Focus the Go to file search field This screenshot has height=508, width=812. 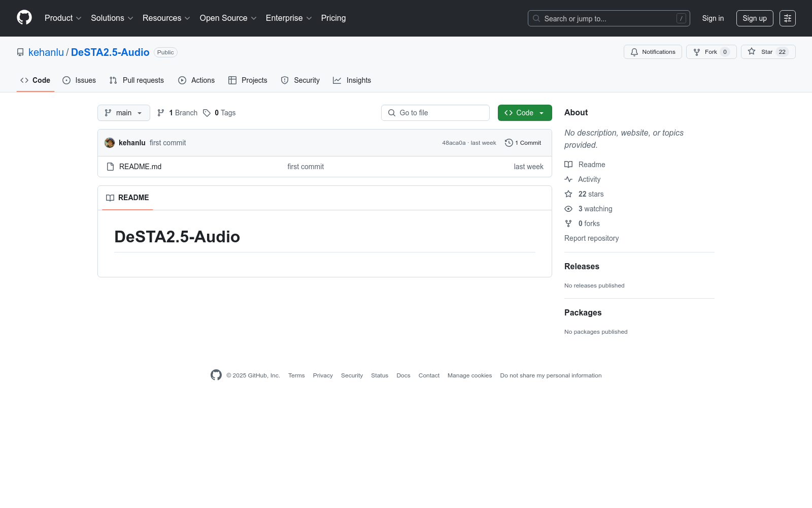tap(435, 113)
